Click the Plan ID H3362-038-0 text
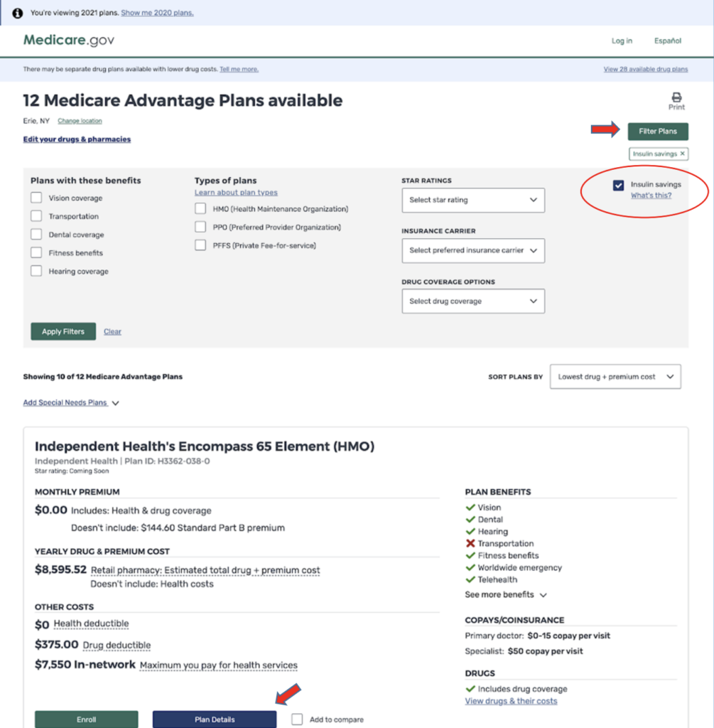 [167, 461]
